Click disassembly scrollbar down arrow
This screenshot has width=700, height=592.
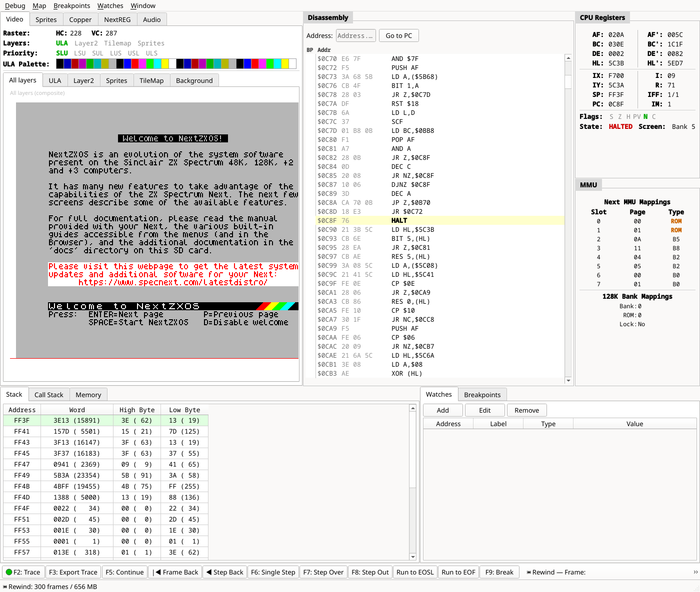pos(568,381)
